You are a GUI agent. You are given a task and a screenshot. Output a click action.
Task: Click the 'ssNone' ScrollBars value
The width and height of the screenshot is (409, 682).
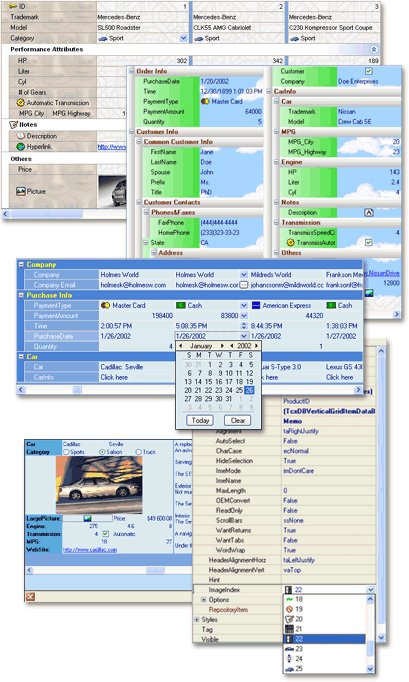[x=293, y=520]
